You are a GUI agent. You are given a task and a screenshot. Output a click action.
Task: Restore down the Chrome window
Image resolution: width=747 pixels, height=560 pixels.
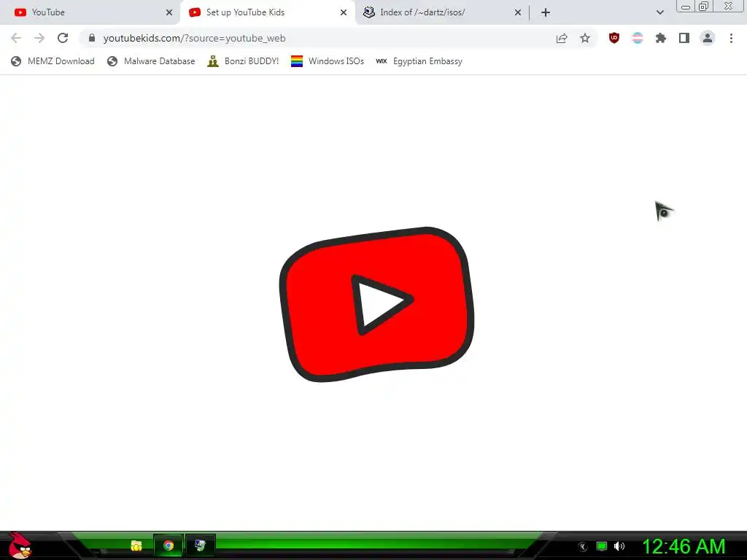click(703, 6)
